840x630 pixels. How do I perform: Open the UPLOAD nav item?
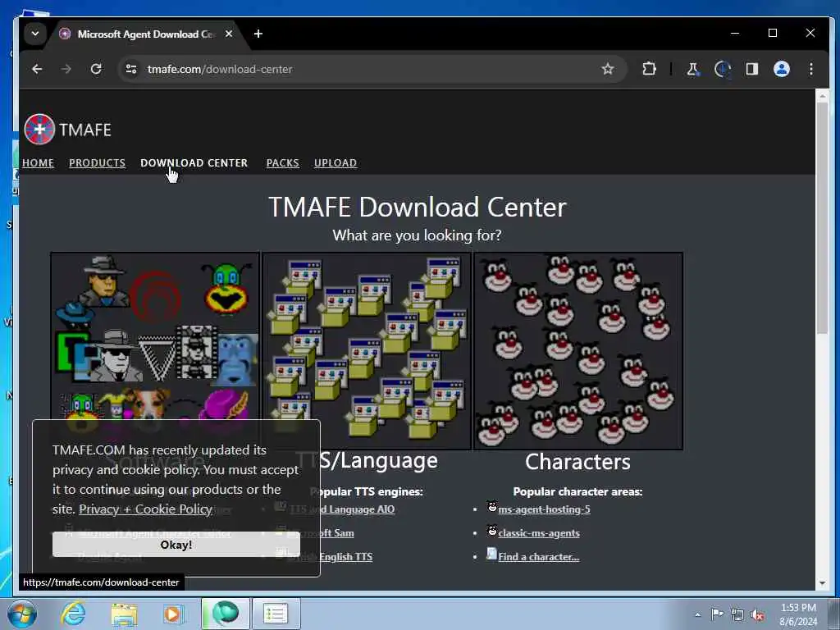tap(336, 163)
